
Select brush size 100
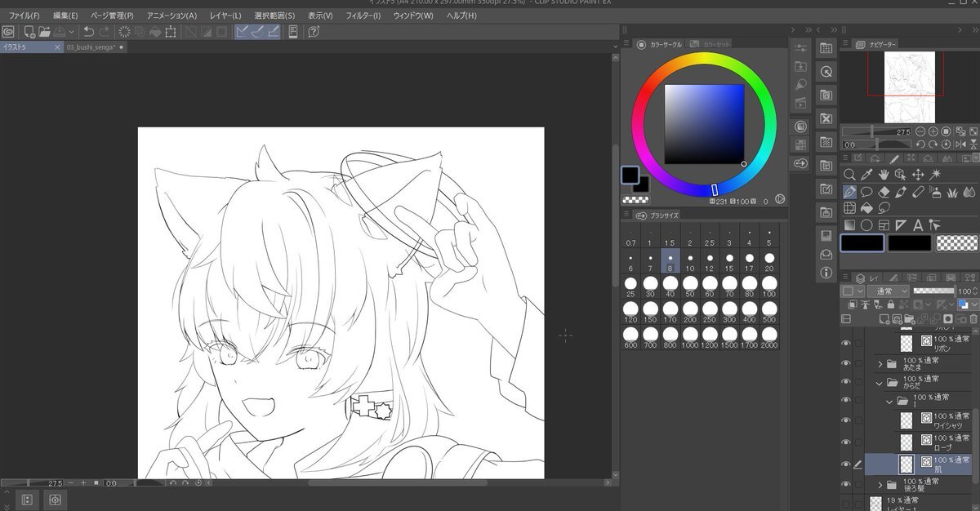tap(768, 287)
